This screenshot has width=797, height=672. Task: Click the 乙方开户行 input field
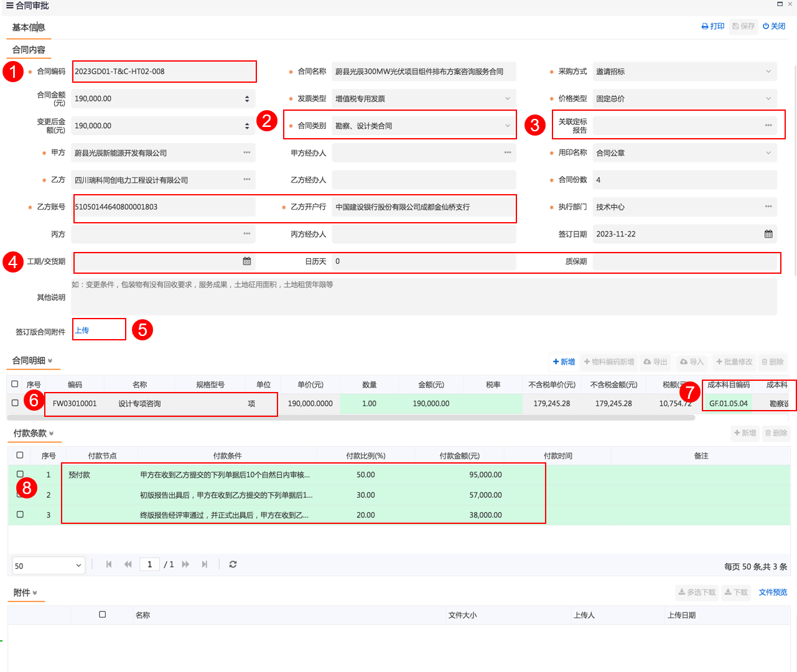coord(424,207)
